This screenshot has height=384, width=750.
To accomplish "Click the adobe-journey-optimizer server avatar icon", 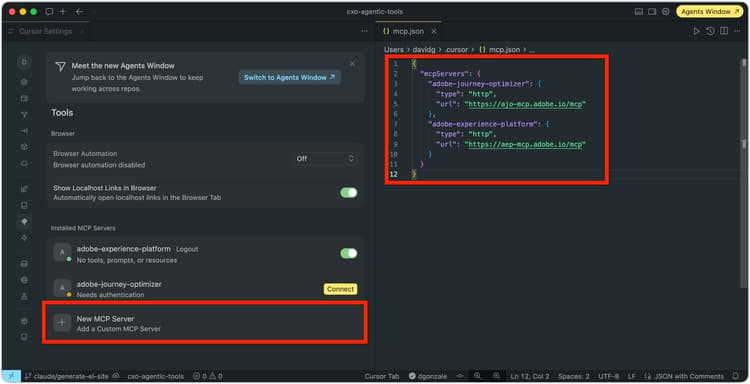I will (62, 288).
